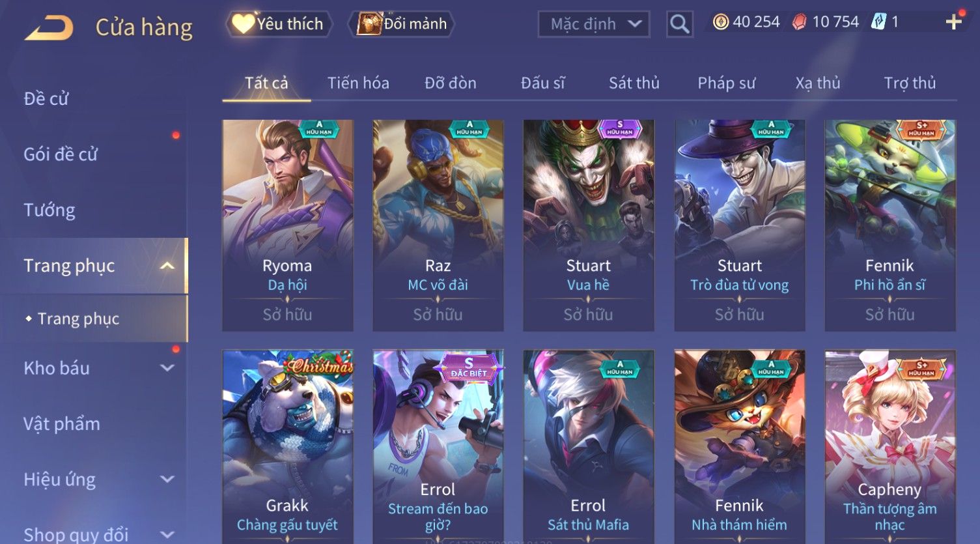Open the Ryoma Dạ hội skin card
Viewport: 980px width, 544px height.
(x=287, y=225)
